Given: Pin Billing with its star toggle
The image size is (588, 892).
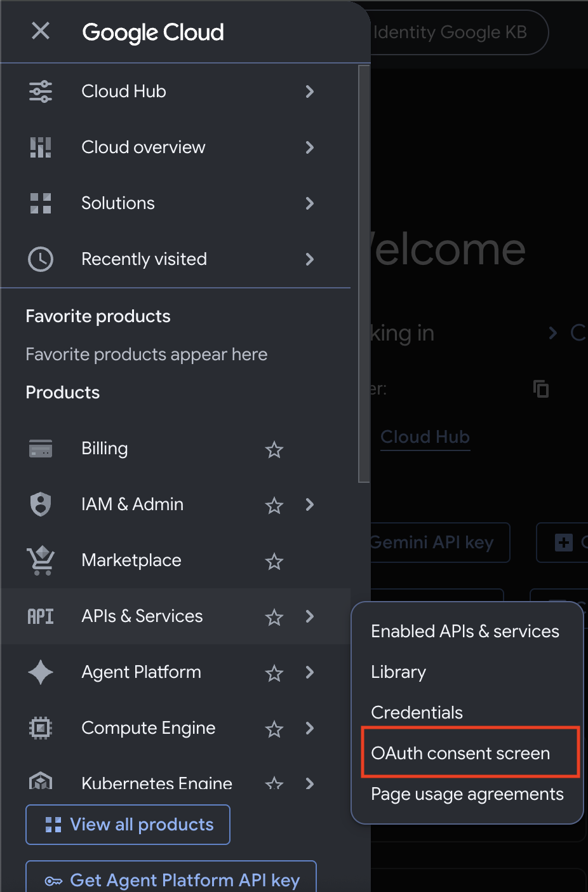Looking at the screenshot, I should pos(274,450).
